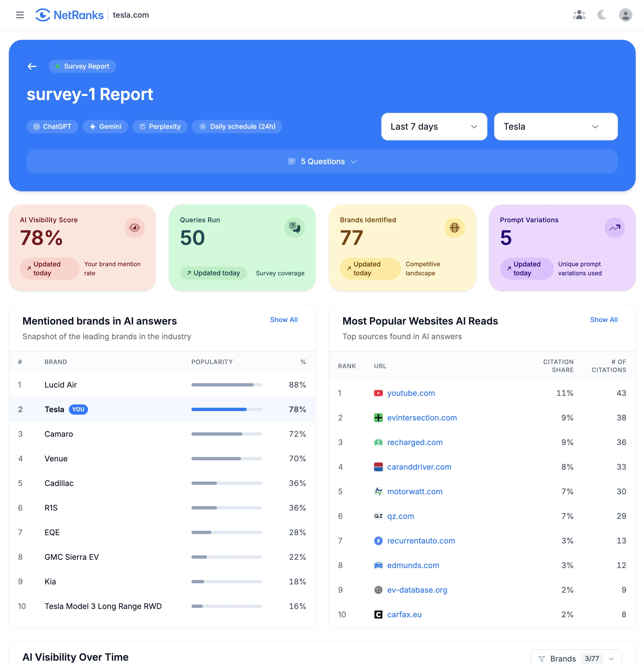Click youtube.com citation count 43
The image size is (644, 664).
(x=621, y=393)
